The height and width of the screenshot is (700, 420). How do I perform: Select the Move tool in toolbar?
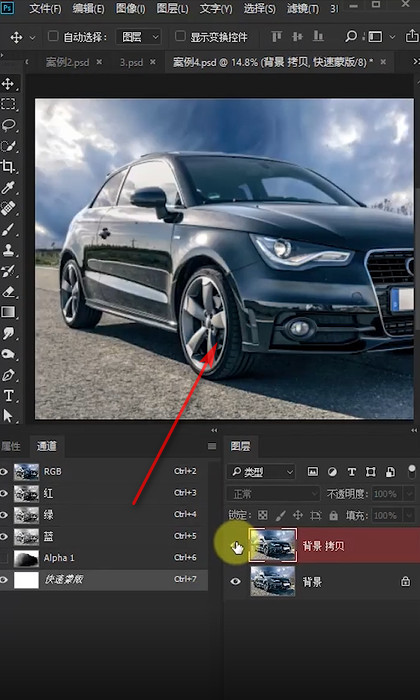pyautogui.click(x=8, y=84)
